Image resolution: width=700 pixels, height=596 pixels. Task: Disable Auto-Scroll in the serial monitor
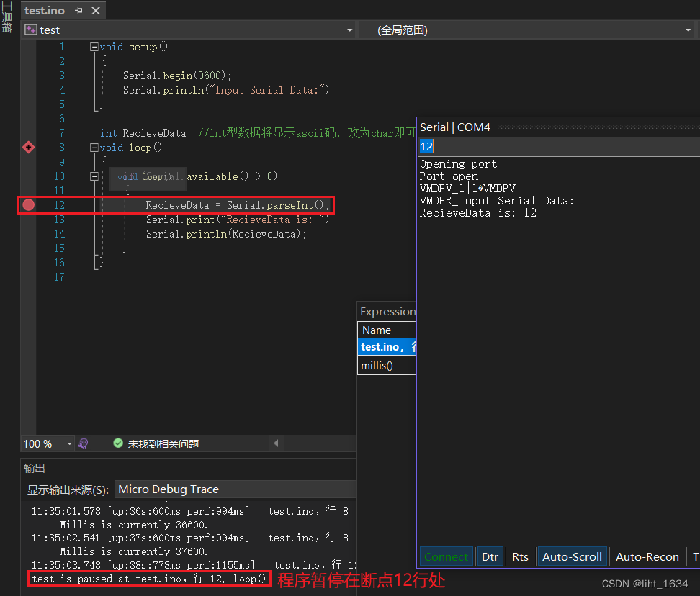tap(572, 556)
